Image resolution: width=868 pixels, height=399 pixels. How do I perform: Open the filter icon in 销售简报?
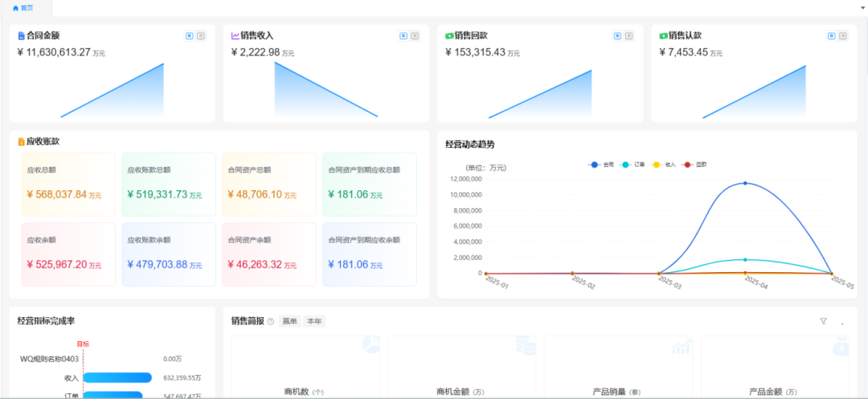tap(823, 321)
